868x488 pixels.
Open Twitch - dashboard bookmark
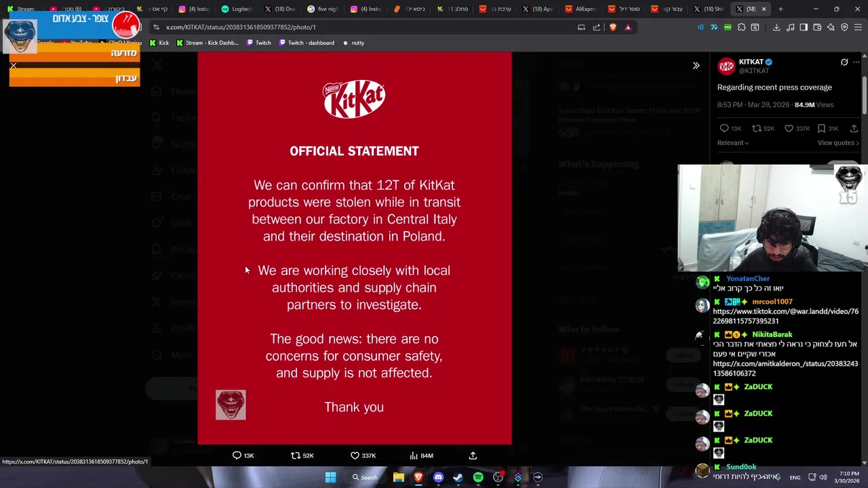(x=307, y=43)
